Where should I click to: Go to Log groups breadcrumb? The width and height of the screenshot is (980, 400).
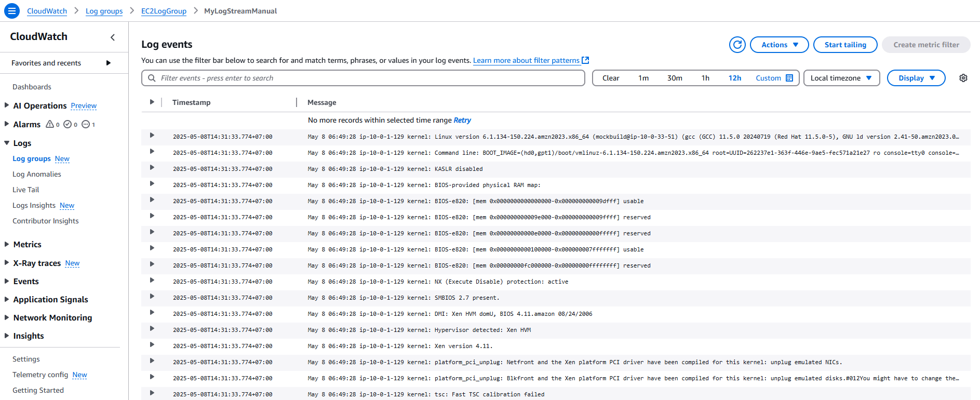[x=104, y=11]
